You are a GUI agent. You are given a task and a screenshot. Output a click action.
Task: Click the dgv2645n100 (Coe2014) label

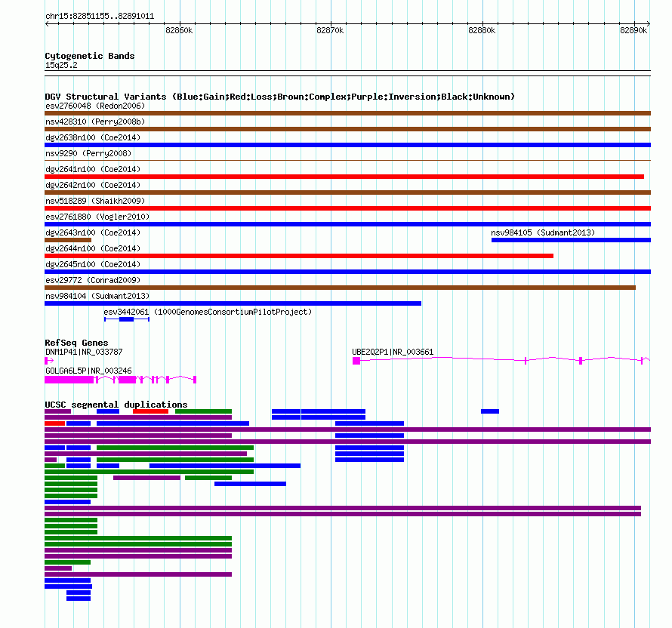[93, 264]
